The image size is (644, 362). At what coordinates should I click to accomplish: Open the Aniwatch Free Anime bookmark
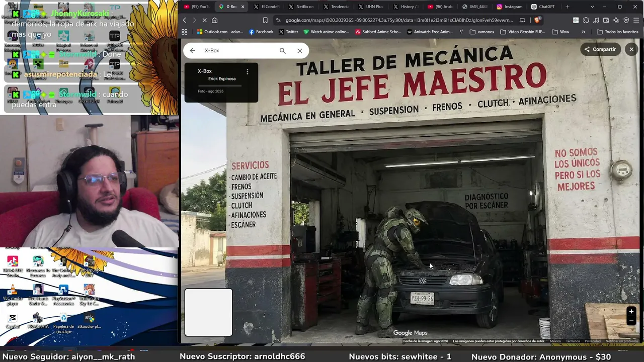click(x=430, y=32)
